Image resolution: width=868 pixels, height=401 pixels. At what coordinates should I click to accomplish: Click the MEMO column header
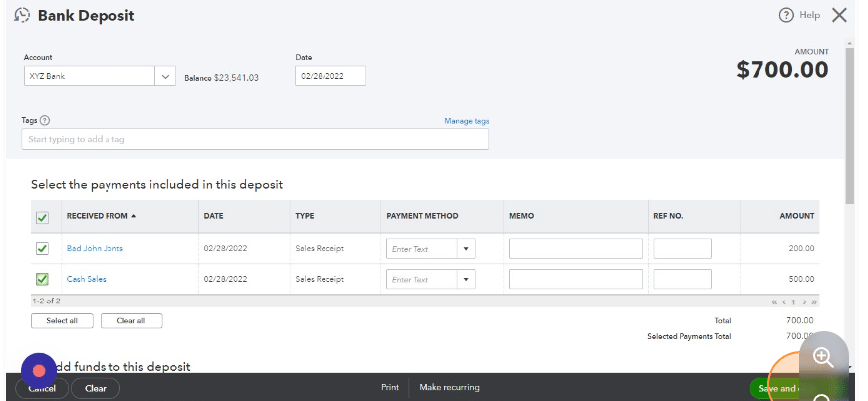click(x=521, y=216)
